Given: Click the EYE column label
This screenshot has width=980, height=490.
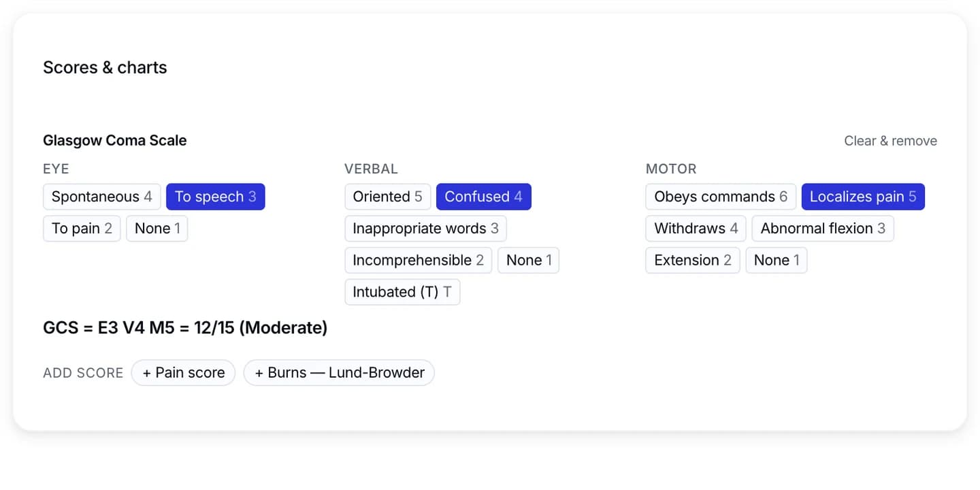Looking at the screenshot, I should (x=56, y=169).
